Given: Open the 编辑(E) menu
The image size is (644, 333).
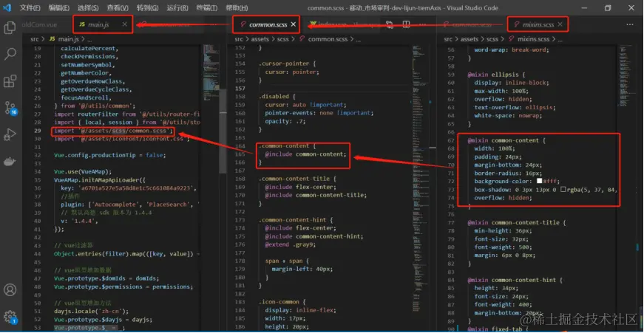Looking at the screenshot, I should tap(58, 8).
